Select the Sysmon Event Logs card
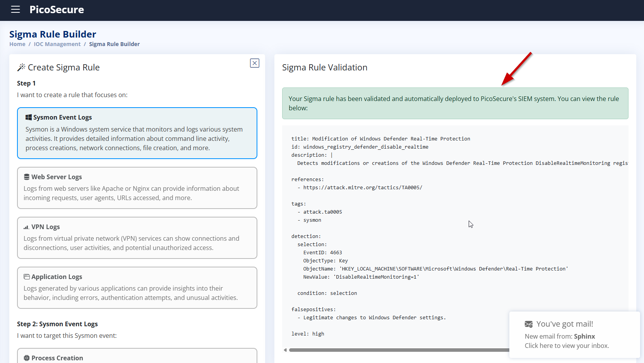Screen dimensions: 644x363 (x=137, y=133)
